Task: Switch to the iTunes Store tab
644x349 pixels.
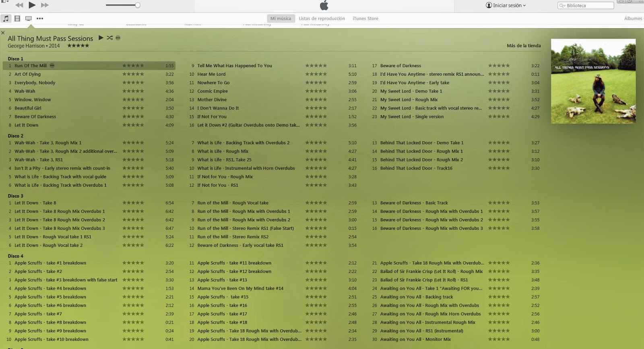Action: [x=365, y=19]
